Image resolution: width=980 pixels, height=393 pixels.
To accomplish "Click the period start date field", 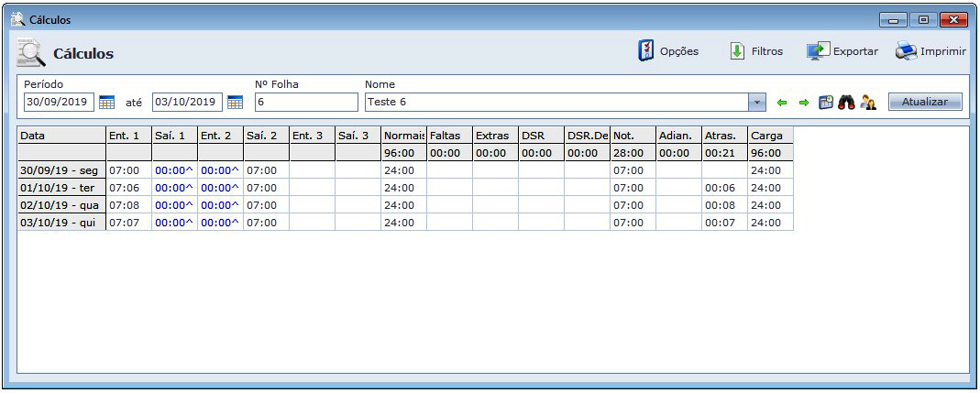I will 59,102.
